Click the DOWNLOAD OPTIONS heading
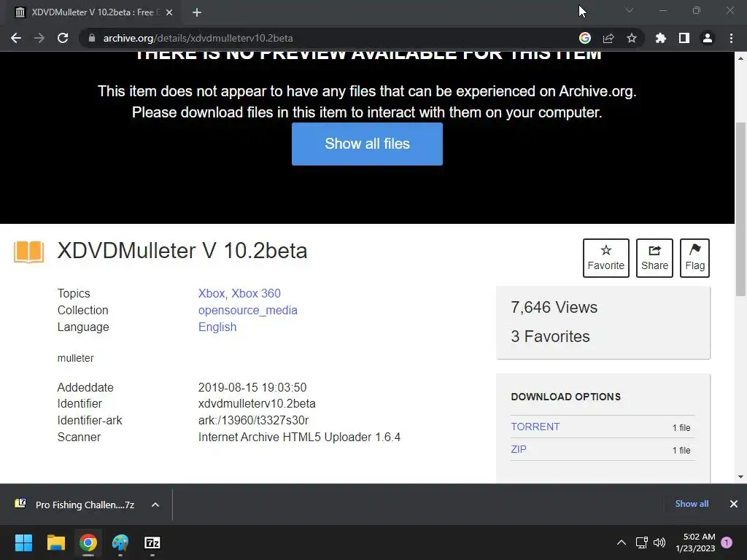The width and height of the screenshot is (747, 560). 565,397
